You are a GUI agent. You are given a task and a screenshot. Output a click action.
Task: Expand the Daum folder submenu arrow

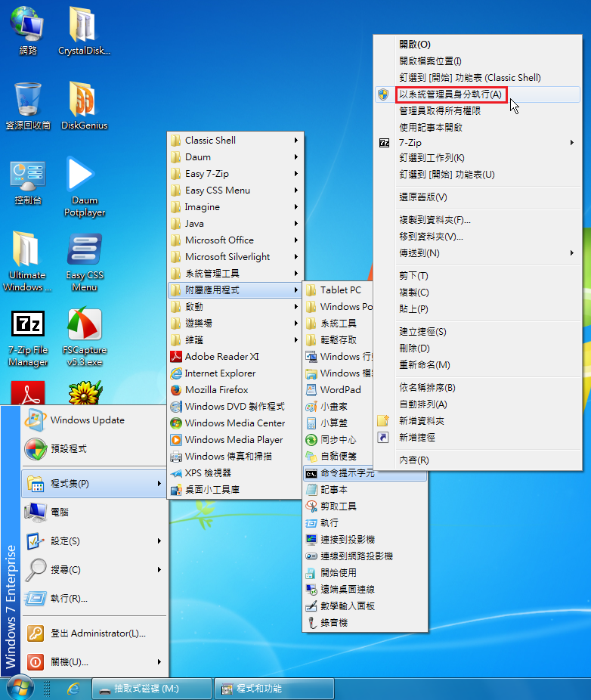tap(296, 156)
